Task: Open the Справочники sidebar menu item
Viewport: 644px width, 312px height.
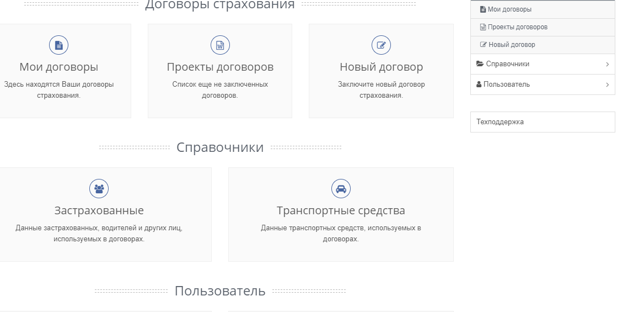Action: point(543,64)
